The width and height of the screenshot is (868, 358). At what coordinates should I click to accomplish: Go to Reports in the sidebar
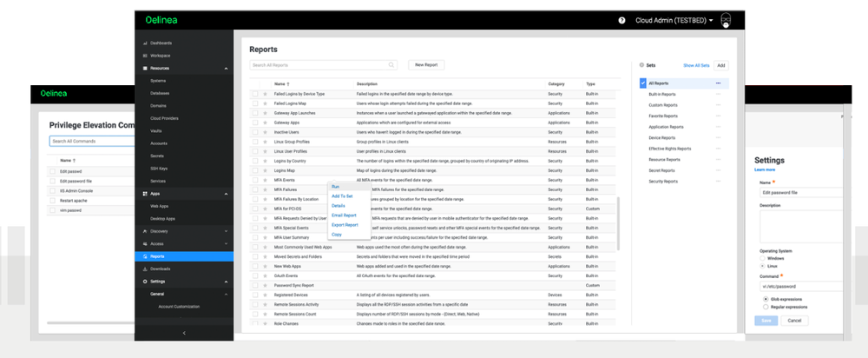pyautogui.click(x=184, y=256)
